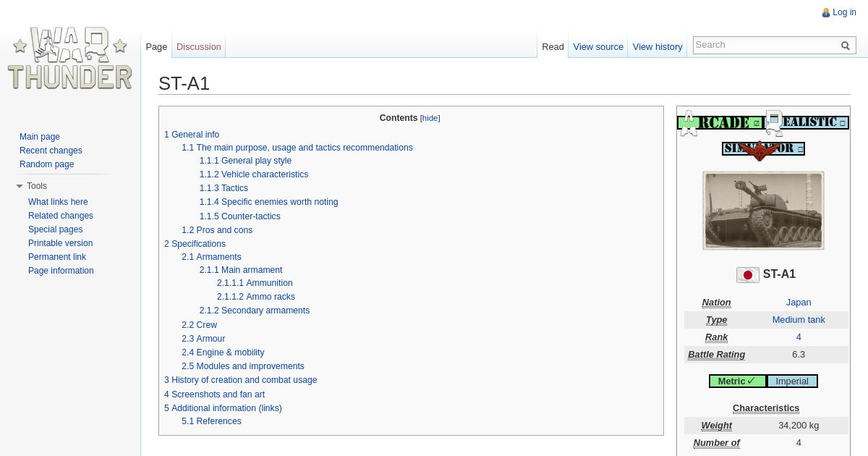This screenshot has width=868, height=456.
Task: Jump to 1.1.1 General play style
Action: click(245, 161)
